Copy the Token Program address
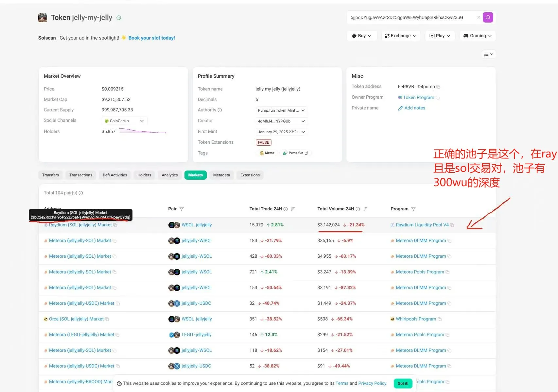Viewport: 558px width, 392px height. coord(438,98)
